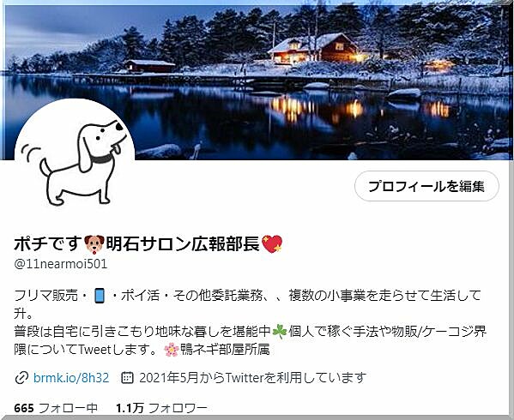Image resolution: width=514 pixels, height=420 pixels.
Task: Click the 2021年5月からTwitterを利用しています join date text
Action: coord(252,378)
